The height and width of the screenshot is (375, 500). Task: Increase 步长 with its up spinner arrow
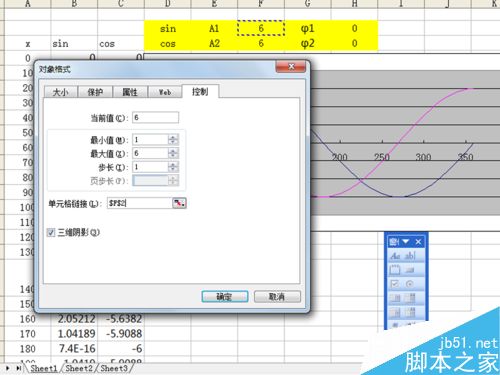pyautogui.click(x=173, y=164)
